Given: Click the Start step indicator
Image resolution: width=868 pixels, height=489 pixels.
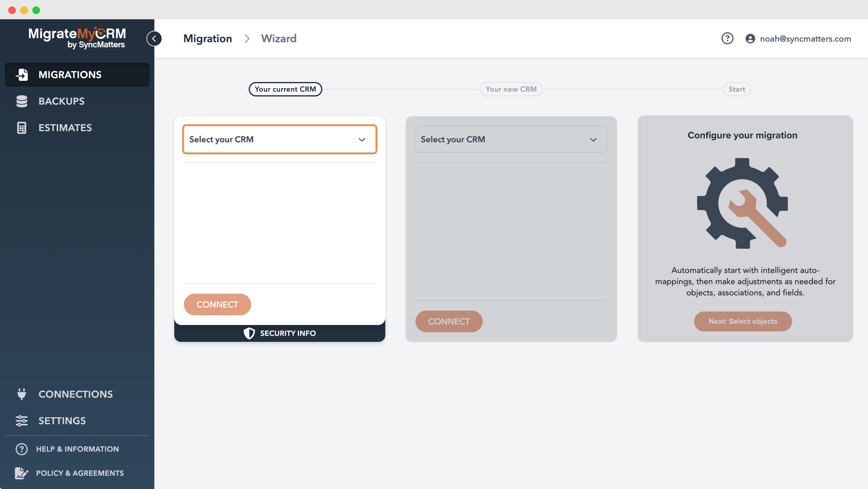Looking at the screenshot, I should click(x=737, y=89).
